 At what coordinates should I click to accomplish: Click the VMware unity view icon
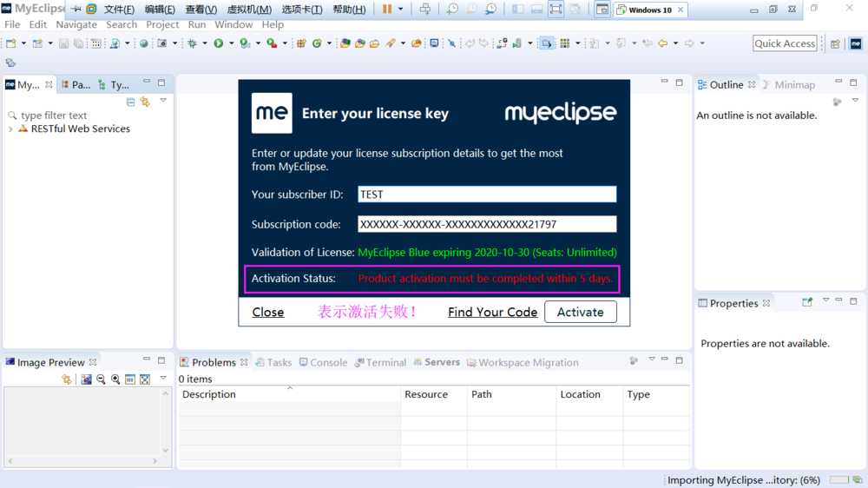coord(575,9)
